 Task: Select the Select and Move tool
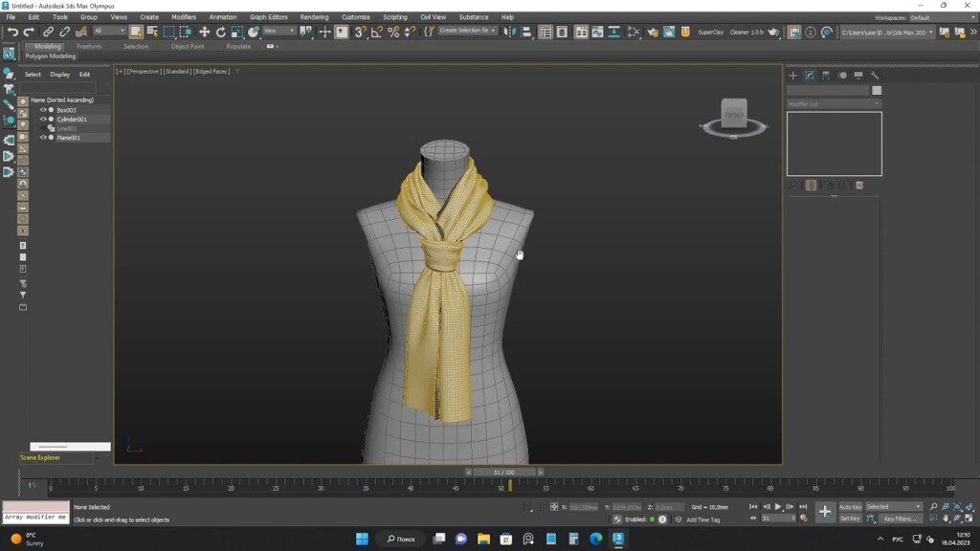[203, 33]
